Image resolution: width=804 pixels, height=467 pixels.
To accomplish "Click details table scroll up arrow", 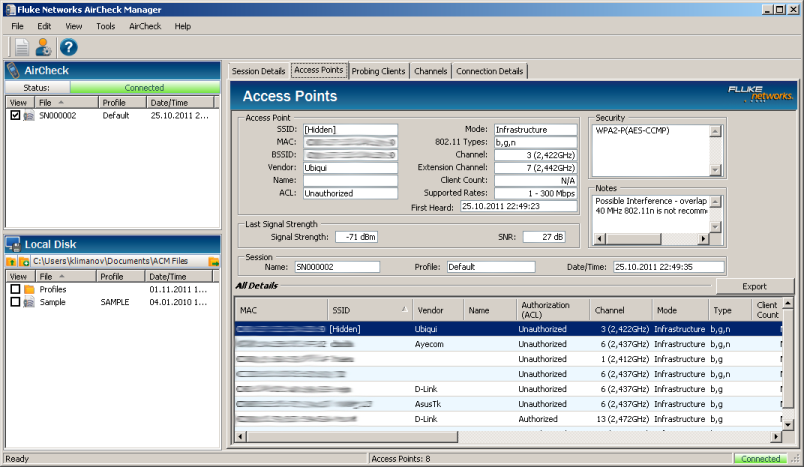I will point(788,303).
